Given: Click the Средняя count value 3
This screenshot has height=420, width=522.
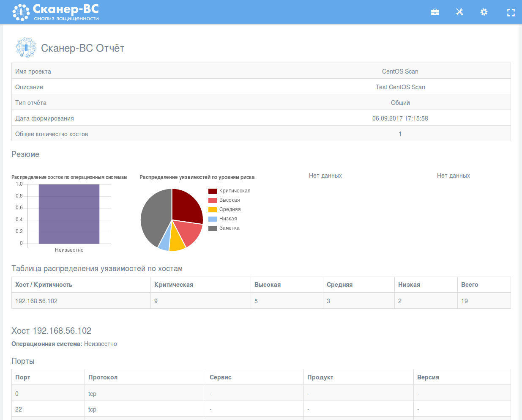Looking at the screenshot, I should click(x=328, y=301).
